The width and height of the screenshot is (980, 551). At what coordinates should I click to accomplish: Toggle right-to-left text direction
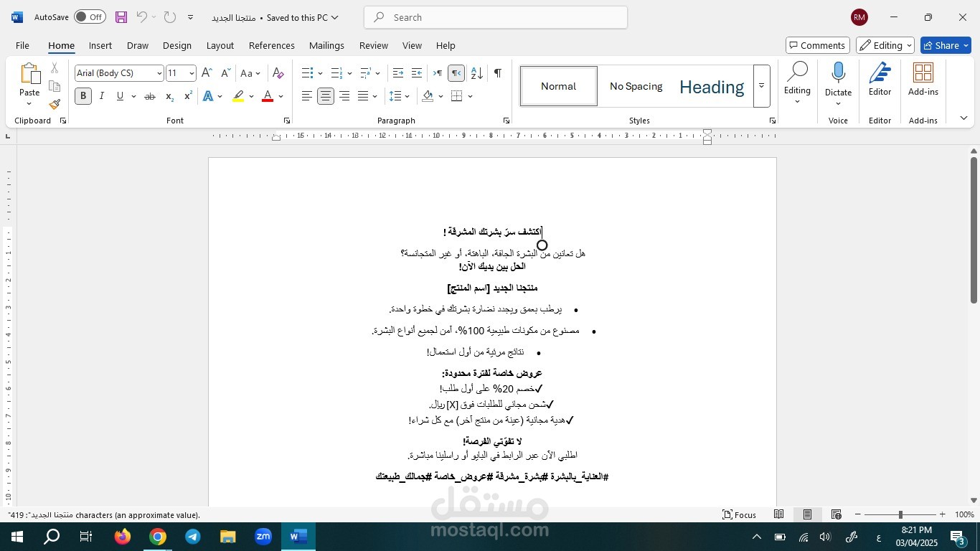tap(456, 73)
